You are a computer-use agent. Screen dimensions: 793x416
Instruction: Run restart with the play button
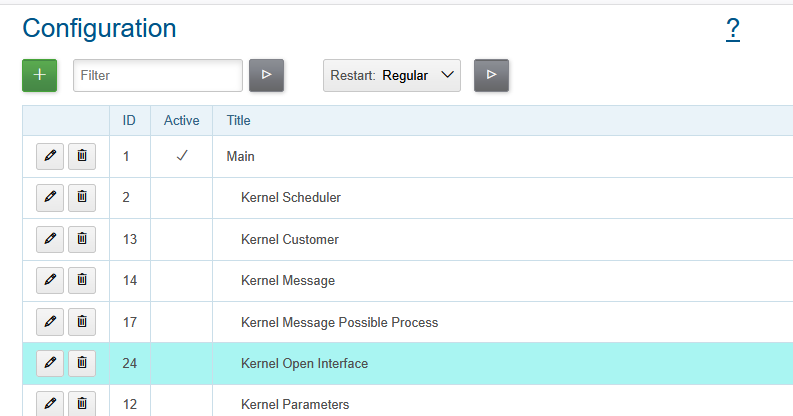[x=491, y=75]
